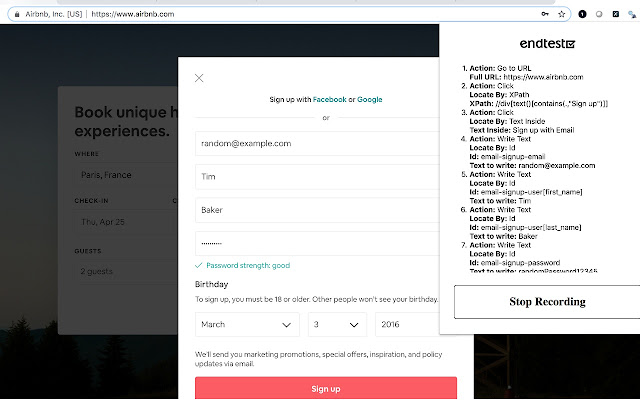Click the address bar URL
Screen dimensions: 640x400
(133, 14)
